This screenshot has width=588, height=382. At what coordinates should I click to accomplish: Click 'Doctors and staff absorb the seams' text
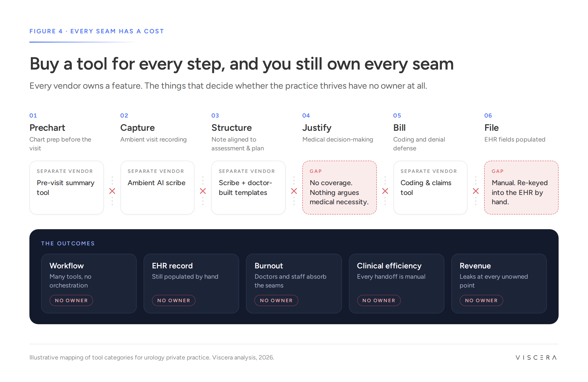point(290,281)
